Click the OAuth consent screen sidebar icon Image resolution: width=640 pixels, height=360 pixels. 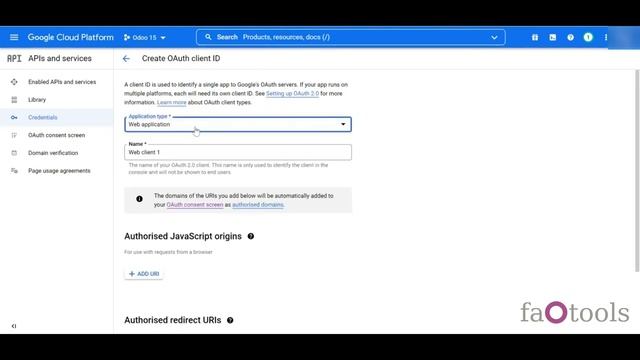tap(14, 135)
